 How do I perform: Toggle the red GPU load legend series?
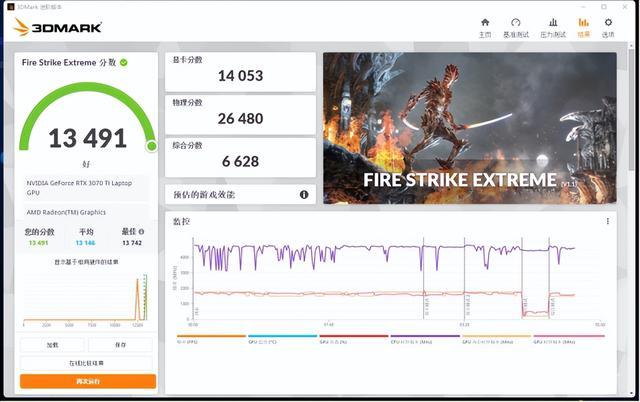353,339
